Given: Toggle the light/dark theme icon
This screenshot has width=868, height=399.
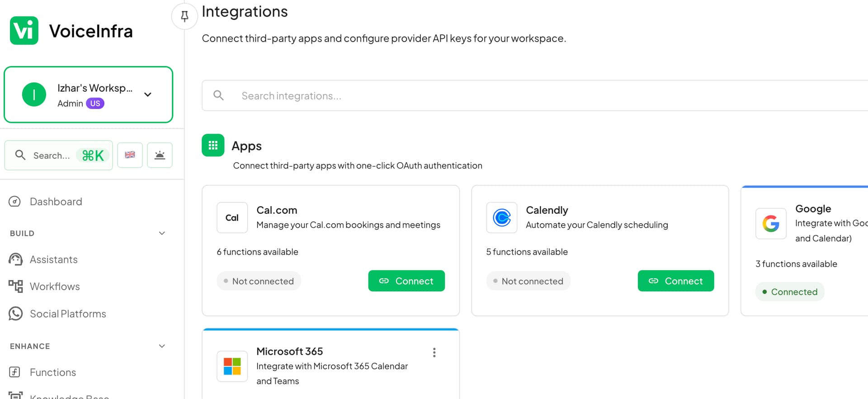Looking at the screenshot, I should click(x=160, y=155).
